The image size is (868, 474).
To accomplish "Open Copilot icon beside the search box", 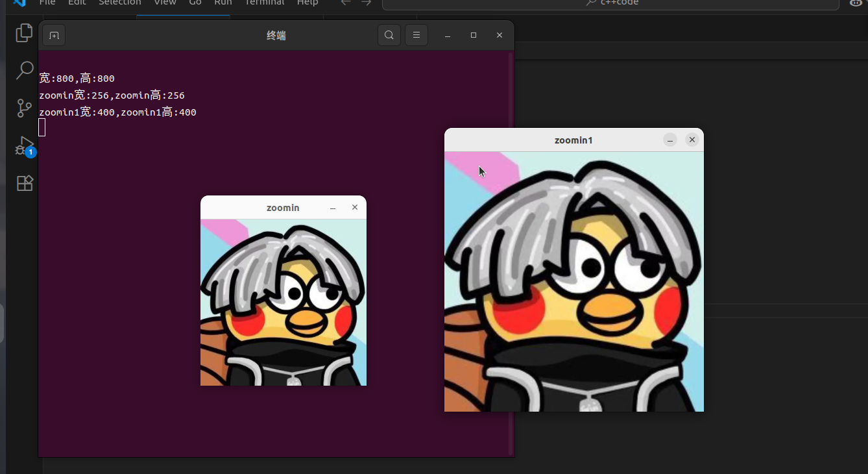I will pyautogui.click(x=857, y=3).
